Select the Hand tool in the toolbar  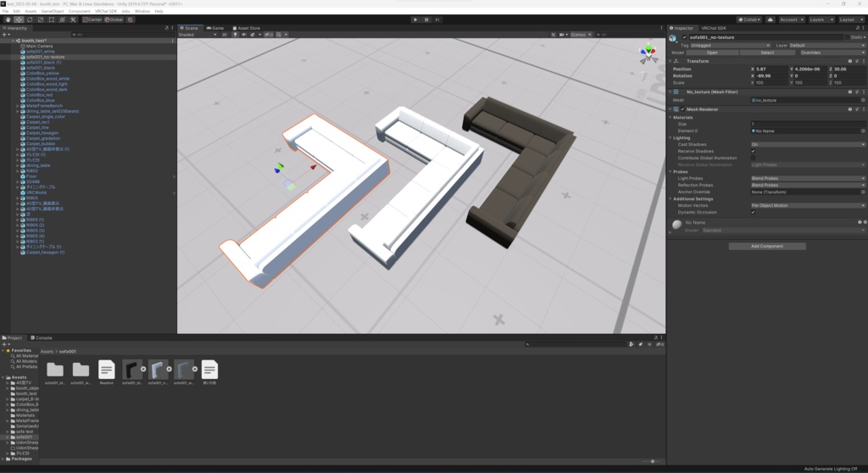coord(8,19)
